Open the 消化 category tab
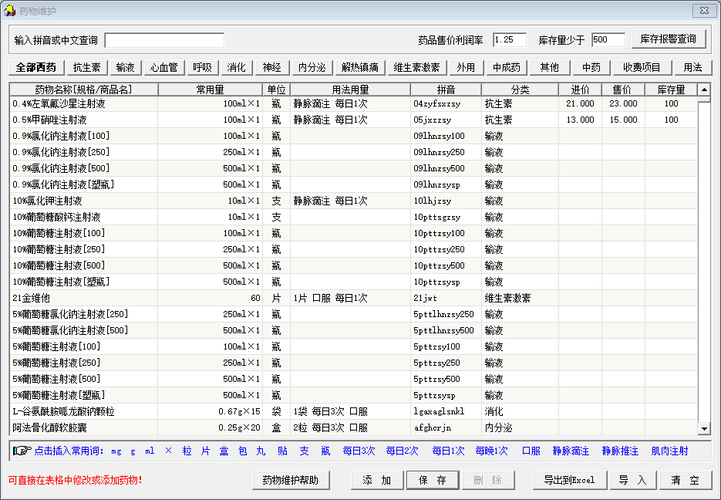 tap(236, 68)
